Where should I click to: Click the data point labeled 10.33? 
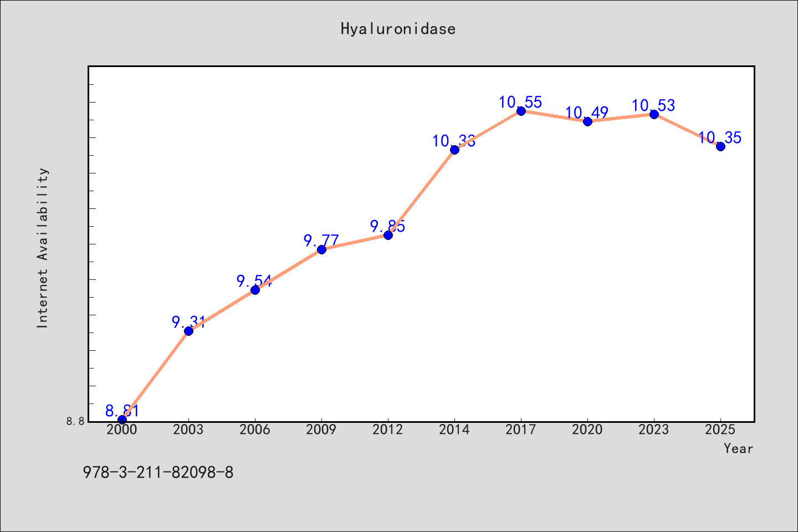click(454, 150)
